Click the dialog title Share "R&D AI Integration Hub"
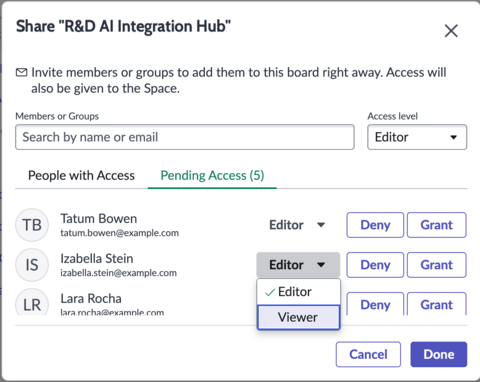Image resolution: width=480 pixels, height=382 pixels. pyautogui.click(x=123, y=27)
